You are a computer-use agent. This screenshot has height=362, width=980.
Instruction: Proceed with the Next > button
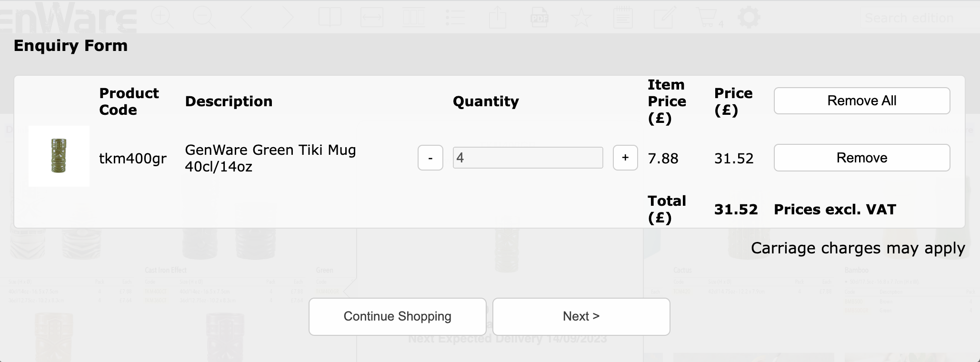click(581, 317)
